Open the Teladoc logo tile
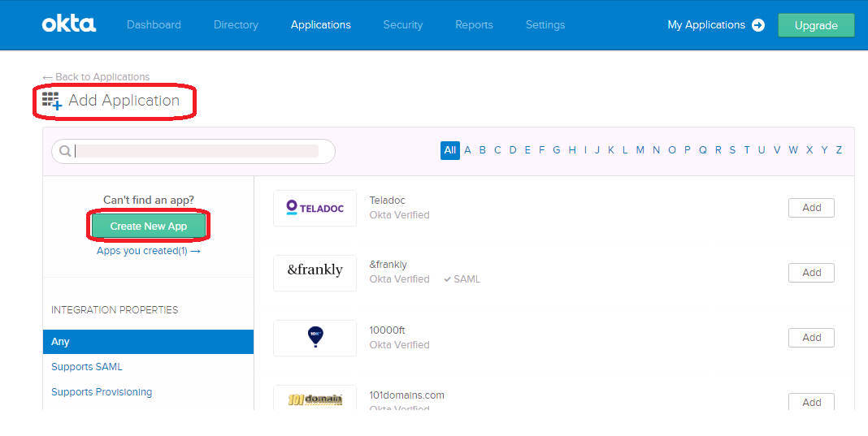 (315, 208)
